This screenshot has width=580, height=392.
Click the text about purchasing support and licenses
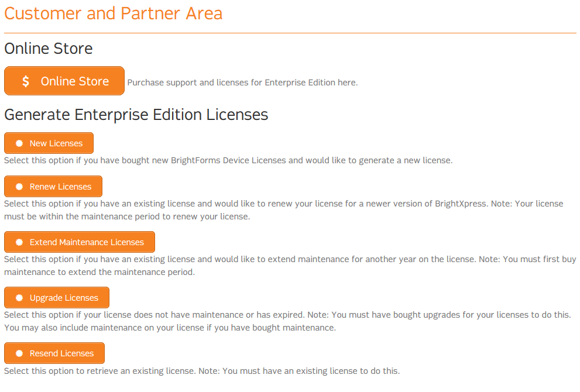coord(242,82)
